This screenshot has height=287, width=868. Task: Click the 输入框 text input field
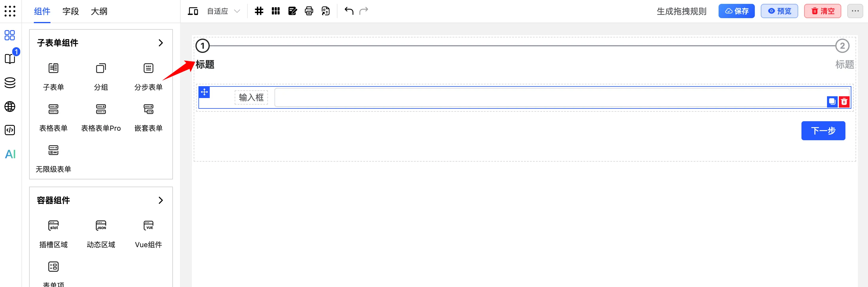click(549, 98)
